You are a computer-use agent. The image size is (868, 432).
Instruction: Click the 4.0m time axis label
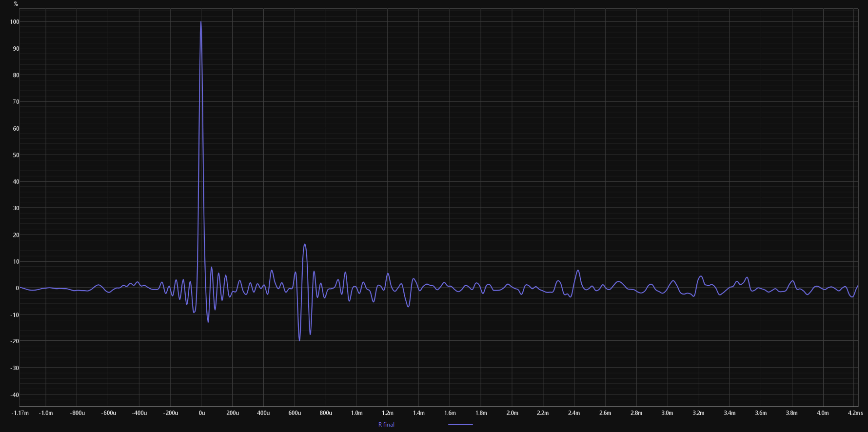pos(823,413)
